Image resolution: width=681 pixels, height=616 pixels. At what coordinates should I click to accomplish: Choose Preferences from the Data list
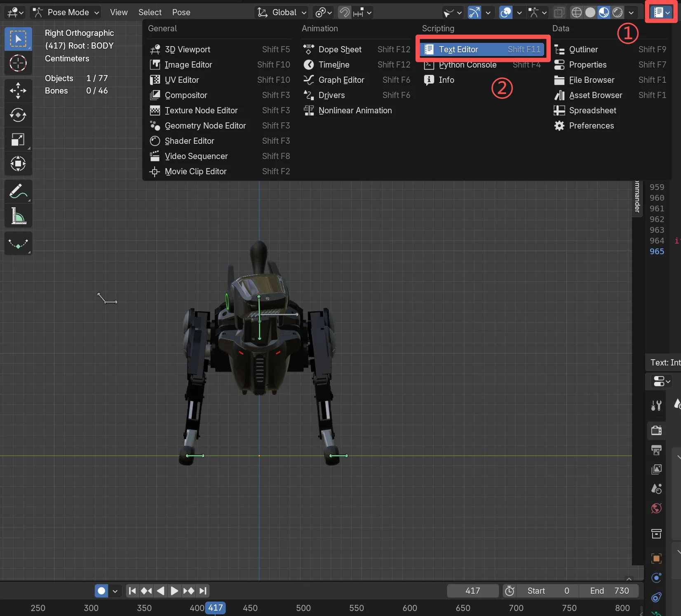pyautogui.click(x=610, y=126)
